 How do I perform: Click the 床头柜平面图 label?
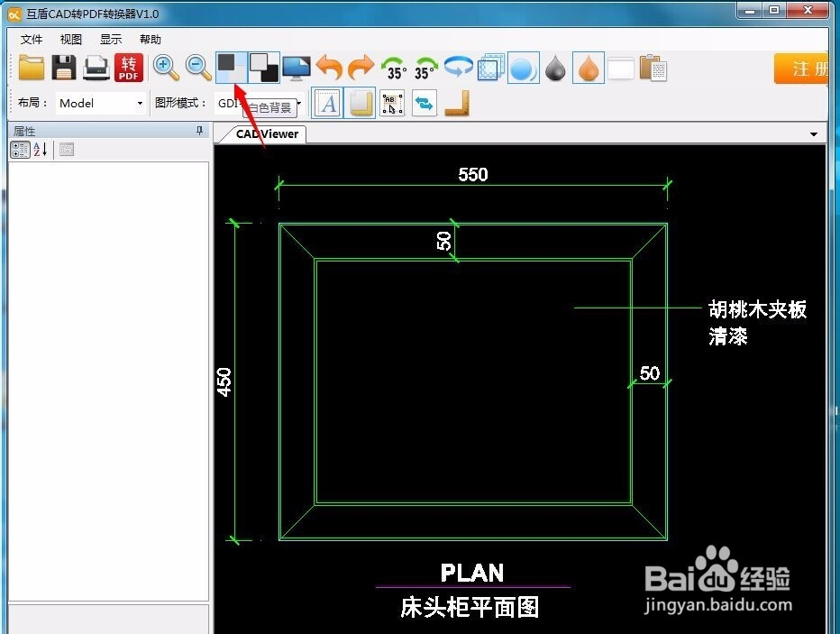[470, 607]
